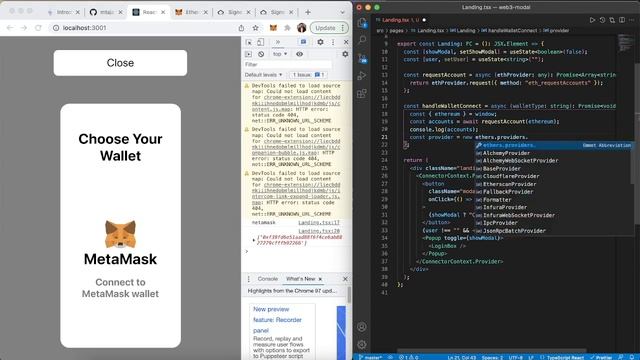The image size is (640, 360).
Task: Open the Chrome tab search chevron
Action: pos(342,12)
